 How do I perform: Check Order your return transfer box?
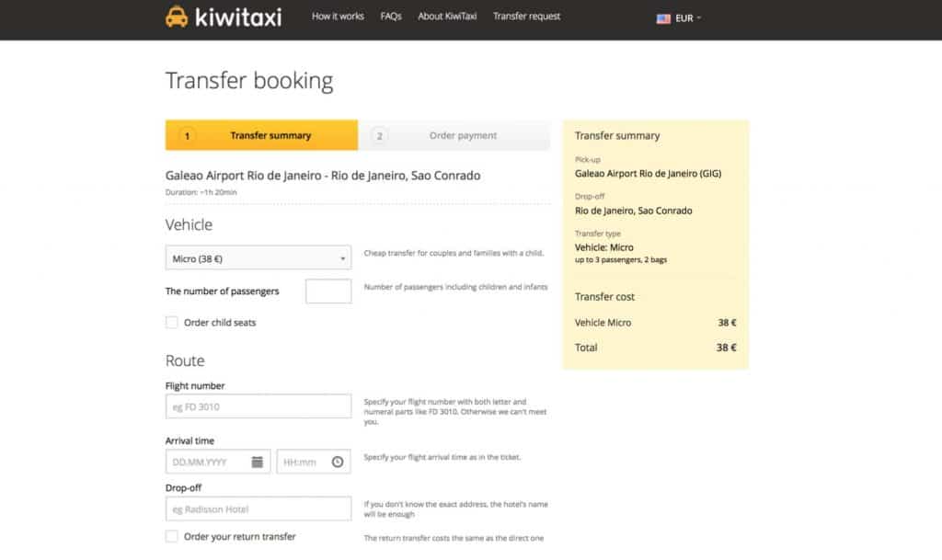point(172,536)
